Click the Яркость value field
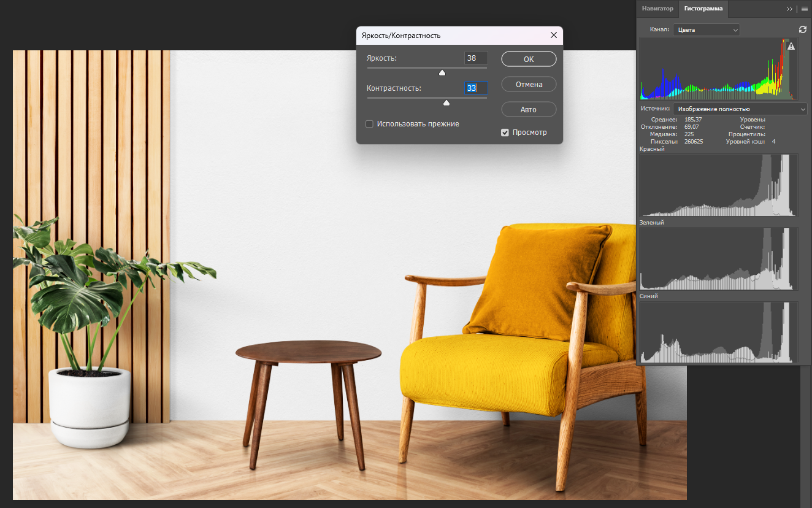This screenshot has width=812, height=508. tap(476, 58)
